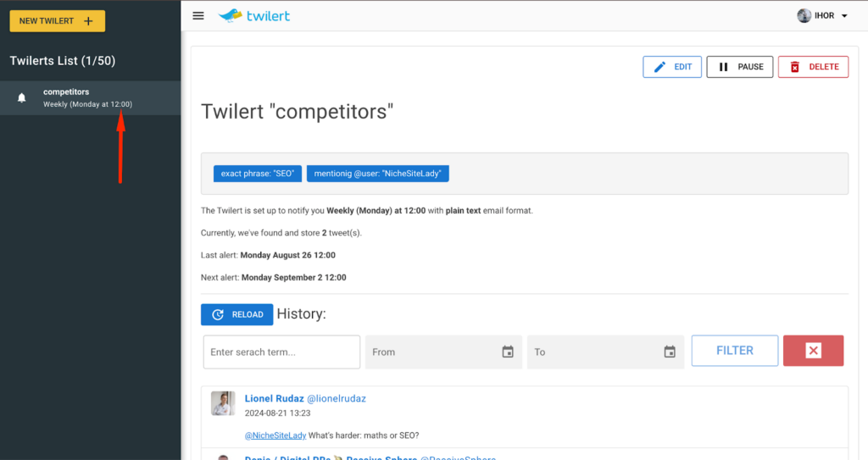
Task: Click the Twilerts List (1/50) heading
Action: (63, 61)
